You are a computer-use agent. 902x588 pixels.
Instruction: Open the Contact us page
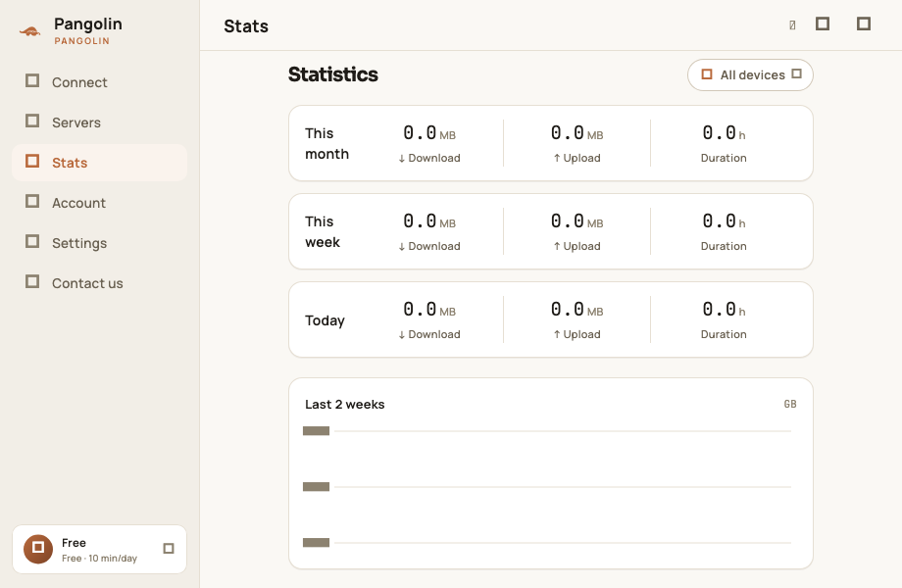click(x=100, y=283)
